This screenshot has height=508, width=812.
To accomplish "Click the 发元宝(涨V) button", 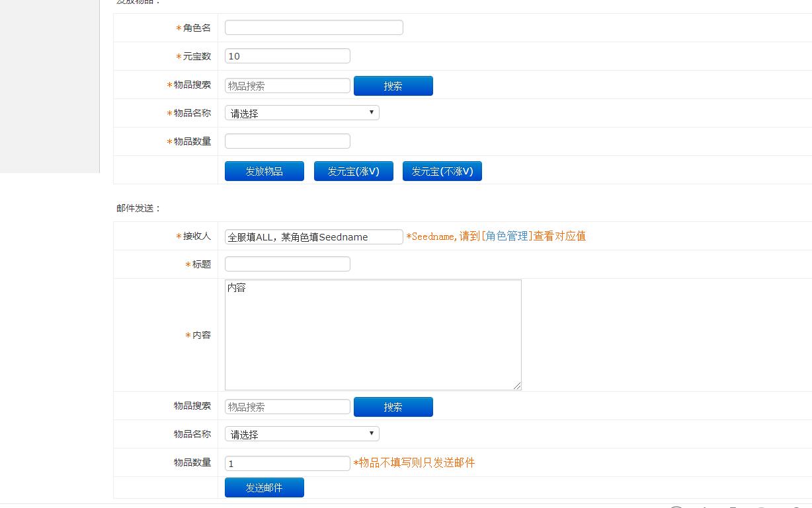I will (353, 171).
